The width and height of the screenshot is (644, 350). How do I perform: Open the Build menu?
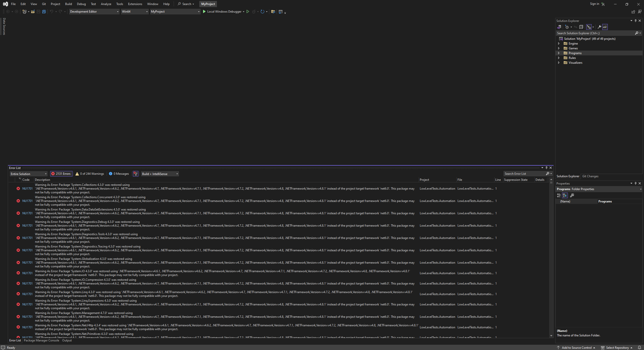coord(68,4)
